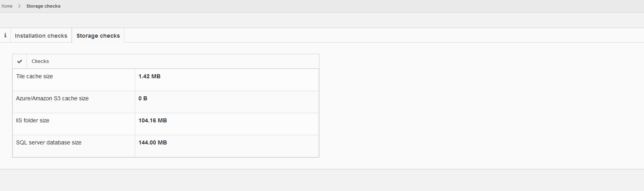
Task: Click the info icon tab
Action: (x=5, y=35)
